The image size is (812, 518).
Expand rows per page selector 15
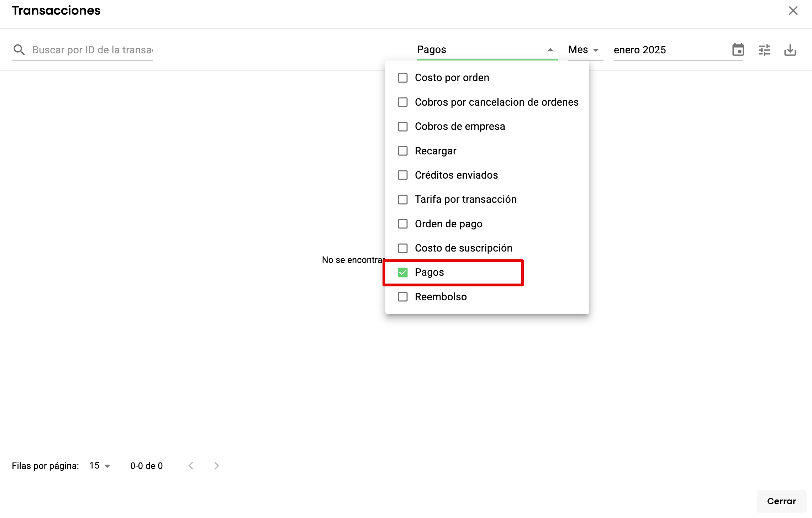pyautogui.click(x=100, y=466)
